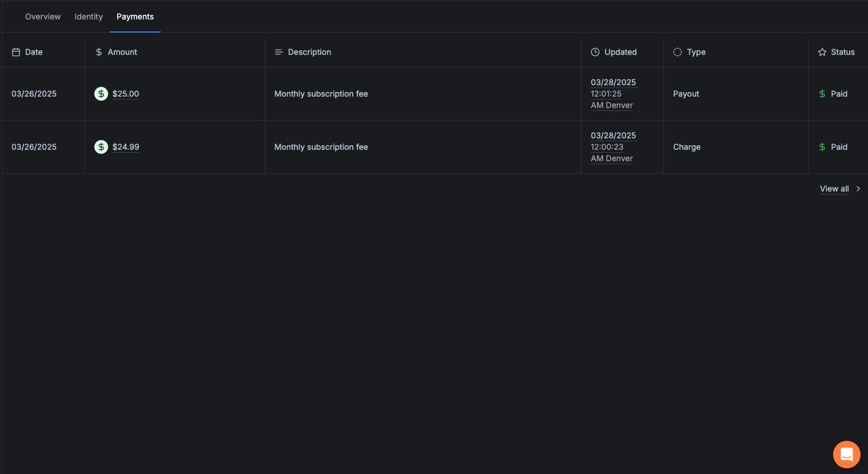Click the clock icon in the Updated header
The image size is (868, 474).
pyautogui.click(x=595, y=51)
